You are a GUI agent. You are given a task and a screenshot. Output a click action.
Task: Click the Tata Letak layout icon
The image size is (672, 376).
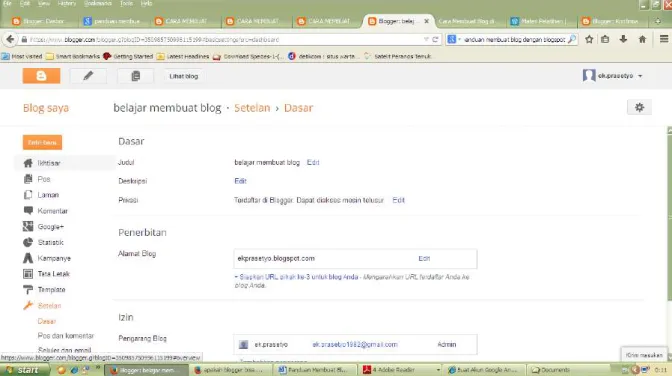point(28,274)
